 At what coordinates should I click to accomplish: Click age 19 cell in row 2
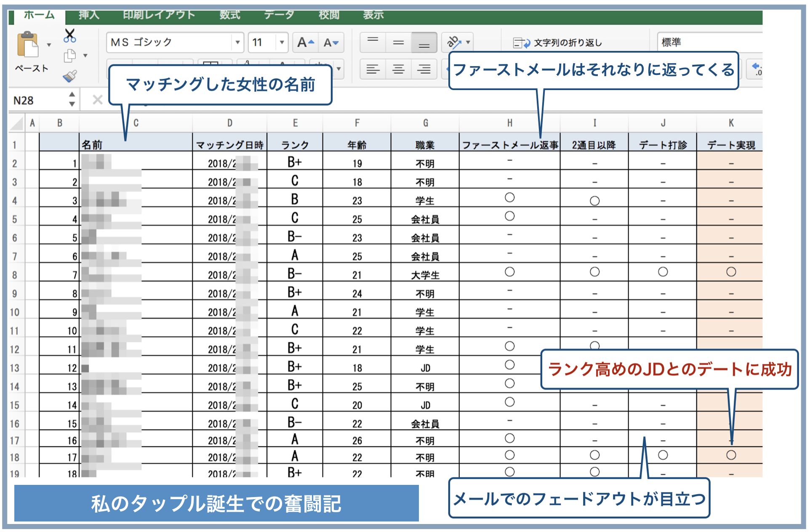pyautogui.click(x=357, y=162)
